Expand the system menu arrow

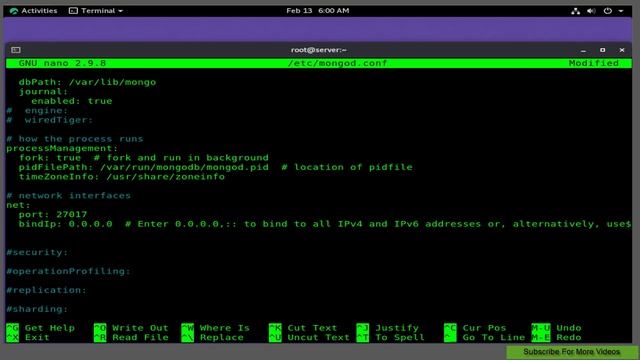click(621, 11)
